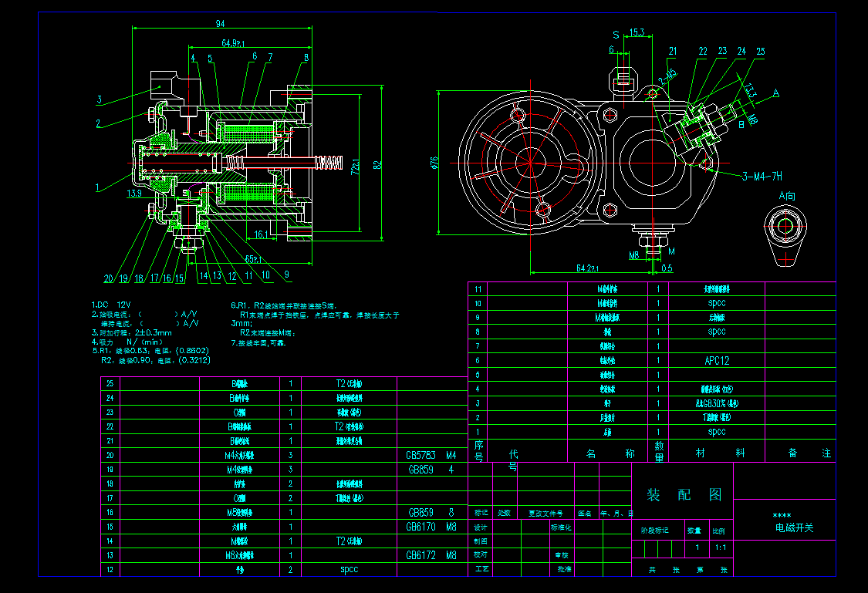Click the 64.2±1 dimension text
Screen dimensions: 868x593
click(587, 268)
